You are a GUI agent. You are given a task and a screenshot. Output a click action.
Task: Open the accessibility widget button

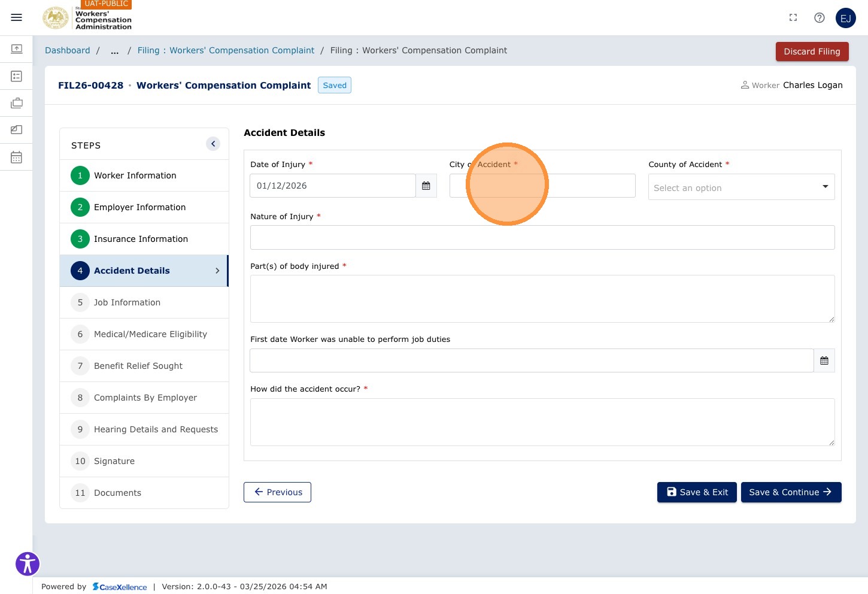(28, 563)
